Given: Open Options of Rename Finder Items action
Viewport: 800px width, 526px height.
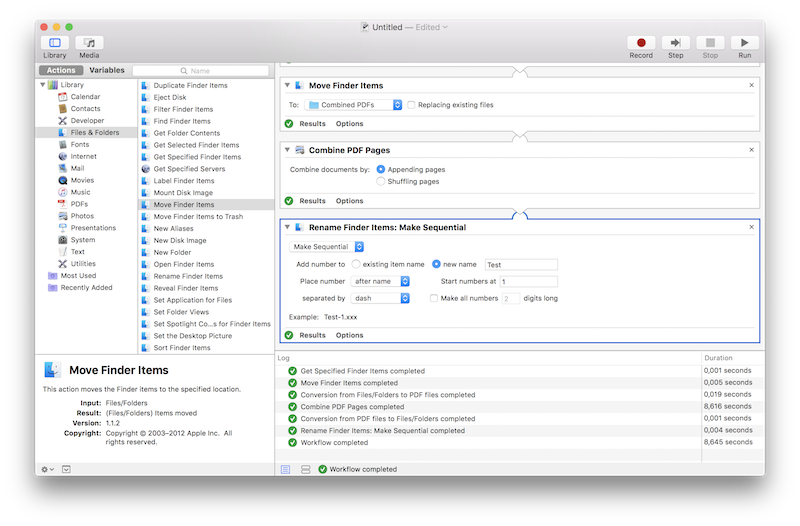Looking at the screenshot, I should (349, 336).
